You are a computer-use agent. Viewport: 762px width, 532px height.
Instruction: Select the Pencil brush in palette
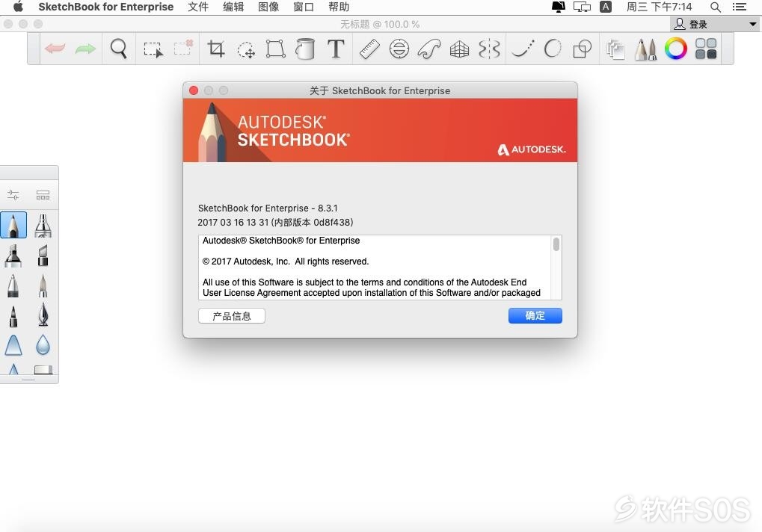point(13,225)
